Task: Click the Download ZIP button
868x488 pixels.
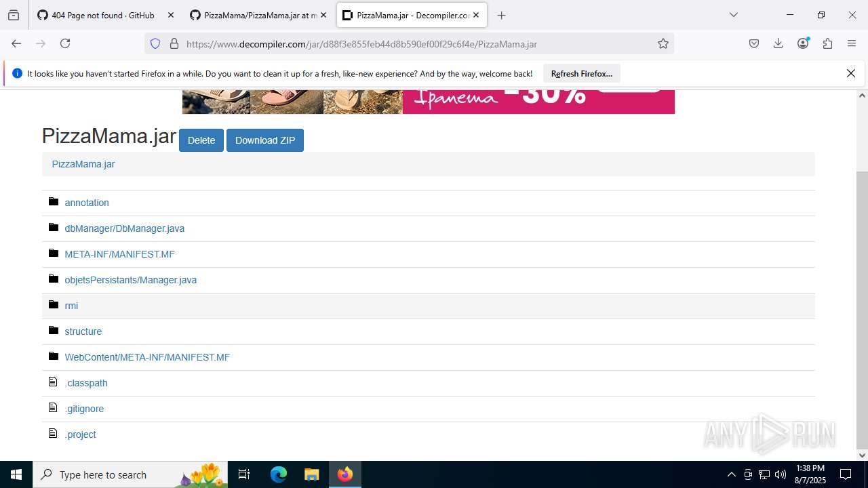Action: click(265, 140)
